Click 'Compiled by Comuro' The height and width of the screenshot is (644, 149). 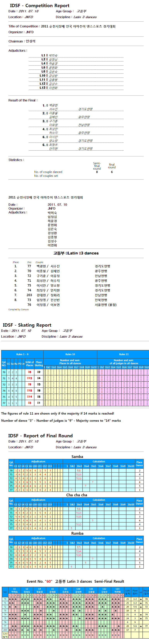tap(19, 309)
